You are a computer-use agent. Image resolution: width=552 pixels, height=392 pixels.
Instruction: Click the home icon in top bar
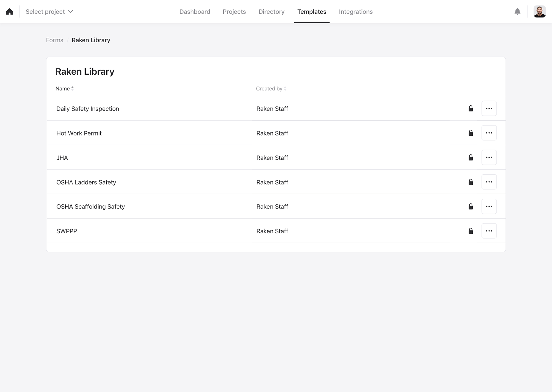[x=9, y=11]
